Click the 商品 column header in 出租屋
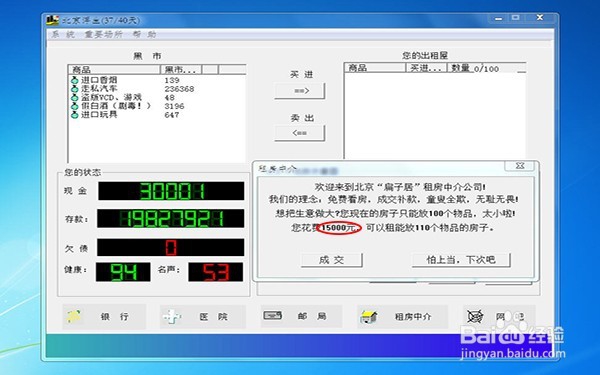 tap(375, 68)
